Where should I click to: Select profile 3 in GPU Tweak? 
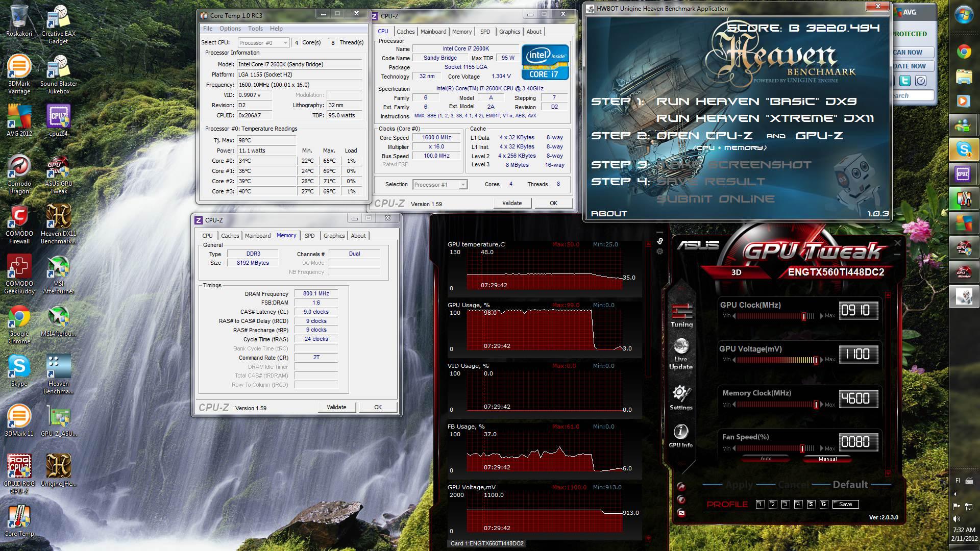786,504
